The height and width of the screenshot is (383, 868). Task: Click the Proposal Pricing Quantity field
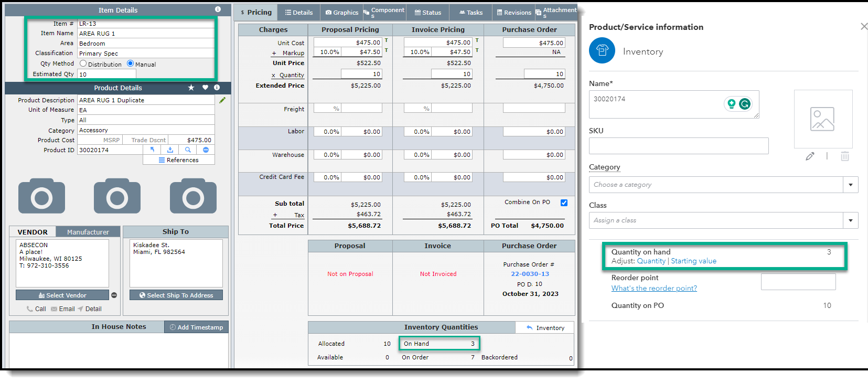(361, 74)
